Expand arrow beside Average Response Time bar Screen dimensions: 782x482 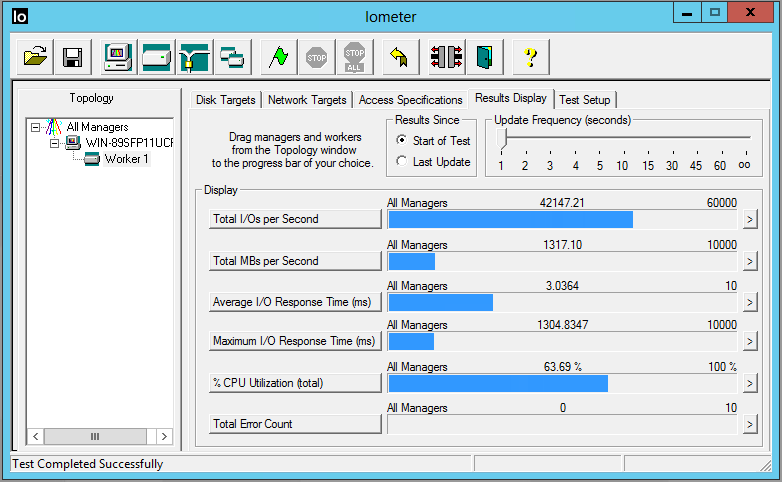coord(750,302)
